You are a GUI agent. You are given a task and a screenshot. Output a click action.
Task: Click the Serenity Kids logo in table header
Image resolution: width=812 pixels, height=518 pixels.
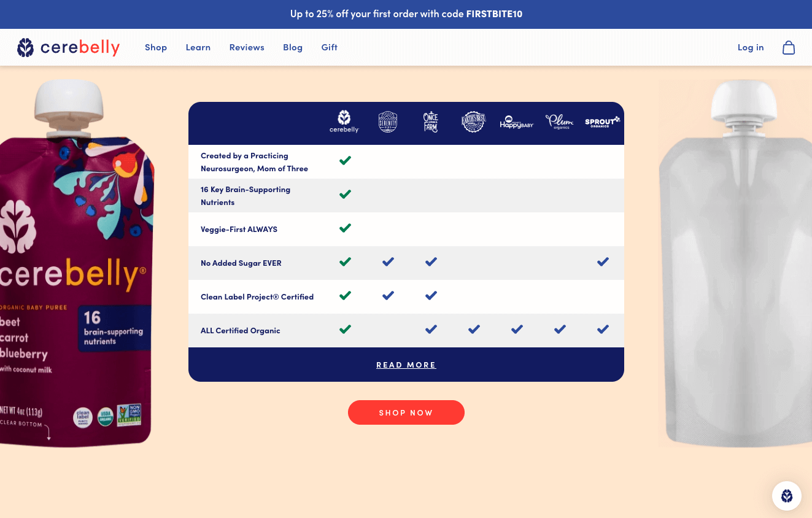point(388,122)
